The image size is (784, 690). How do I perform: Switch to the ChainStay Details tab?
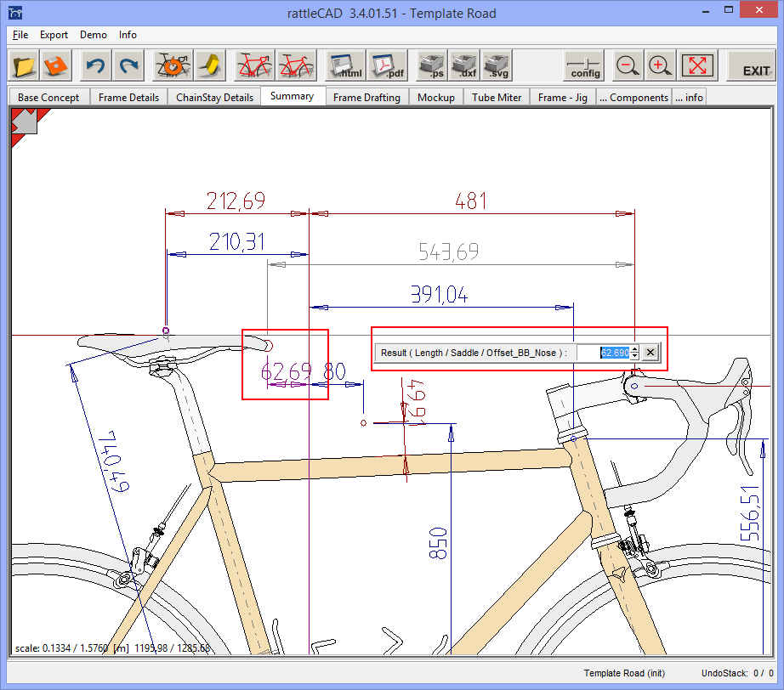[214, 98]
